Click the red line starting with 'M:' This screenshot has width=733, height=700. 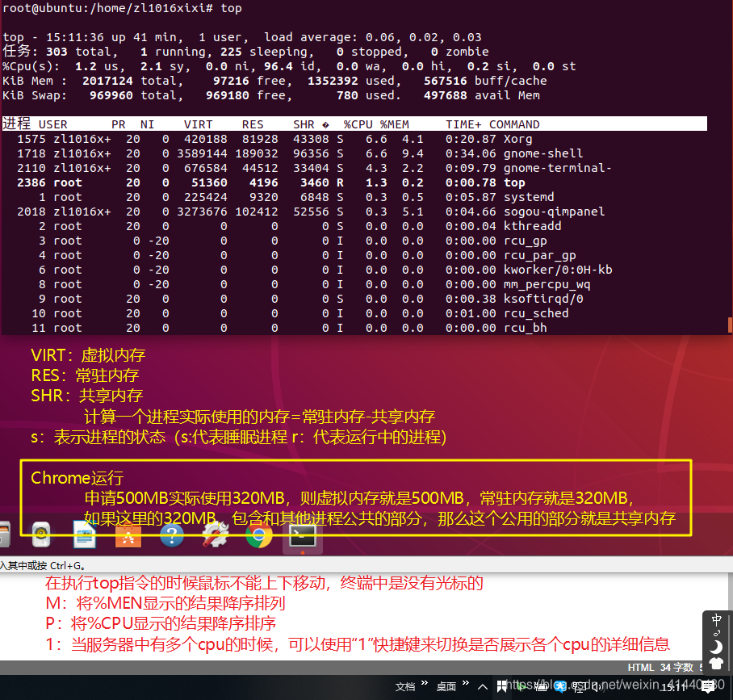tap(165, 603)
